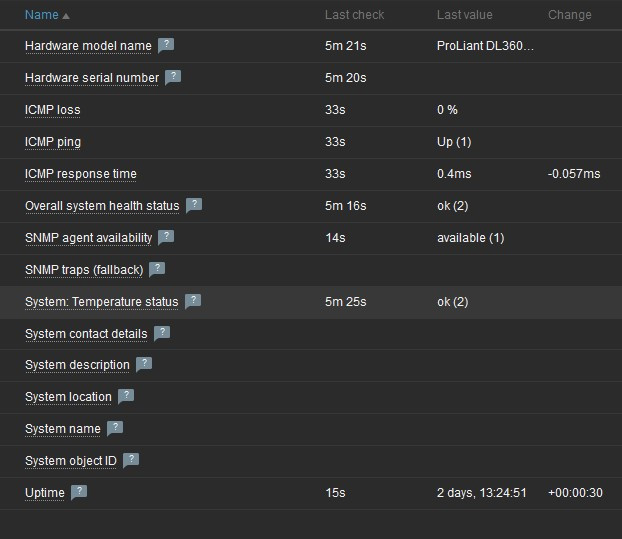Show the SNMP traps (fallback) description icon
The height and width of the screenshot is (539, 622).
click(157, 269)
